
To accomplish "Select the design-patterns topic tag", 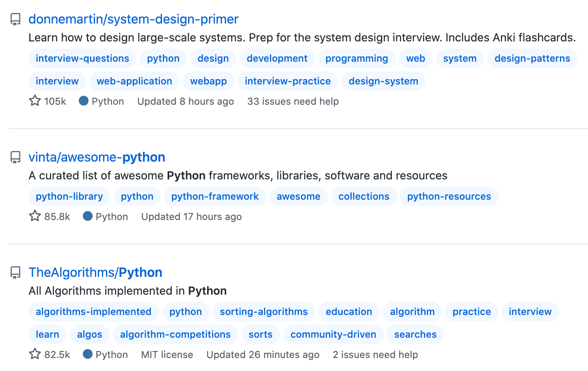I will 532,58.
